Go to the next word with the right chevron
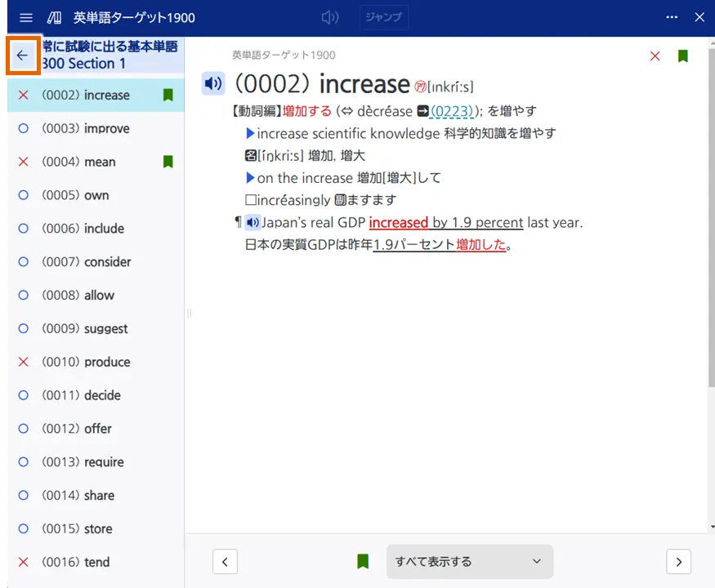The width and height of the screenshot is (715, 588). [x=678, y=561]
